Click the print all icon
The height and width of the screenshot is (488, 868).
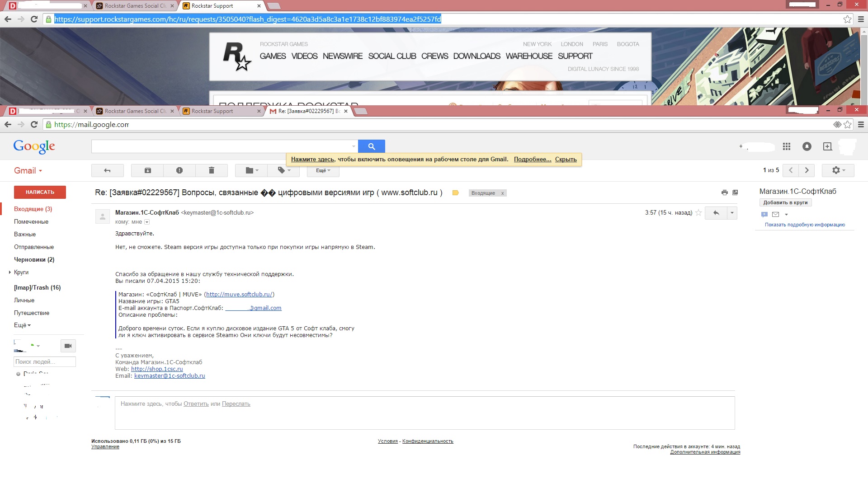[x=724, y=192]
